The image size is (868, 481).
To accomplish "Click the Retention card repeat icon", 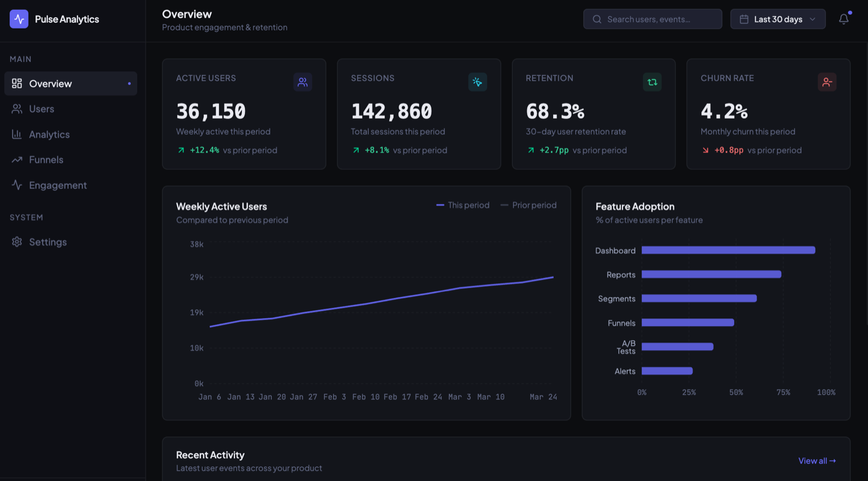I will 652,82.
